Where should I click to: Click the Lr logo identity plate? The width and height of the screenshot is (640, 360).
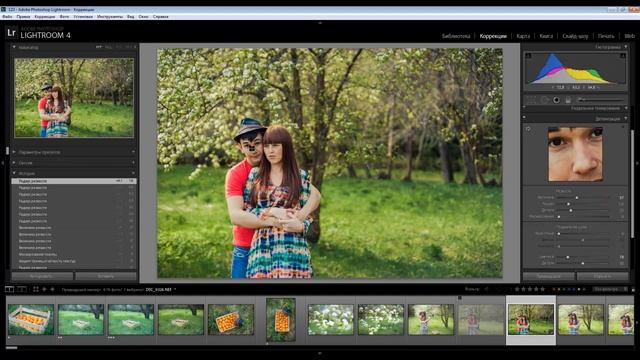(x=11, y=33)
